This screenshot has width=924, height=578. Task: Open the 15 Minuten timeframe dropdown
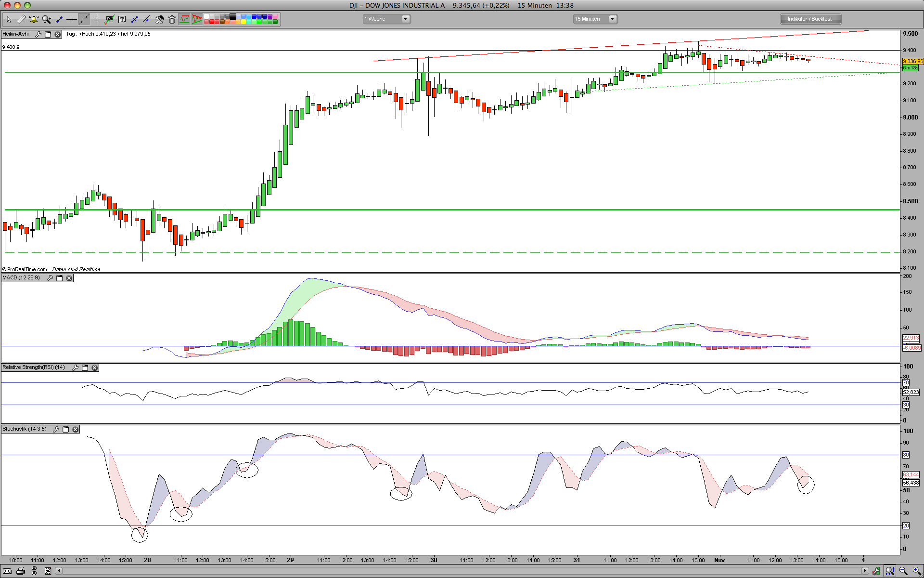click(x=612, y=19)
